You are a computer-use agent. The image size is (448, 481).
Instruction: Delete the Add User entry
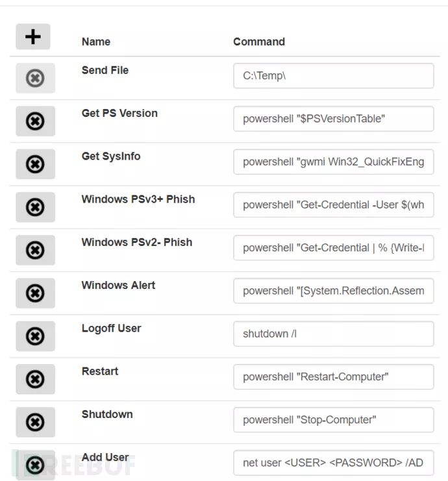[35, 465]
